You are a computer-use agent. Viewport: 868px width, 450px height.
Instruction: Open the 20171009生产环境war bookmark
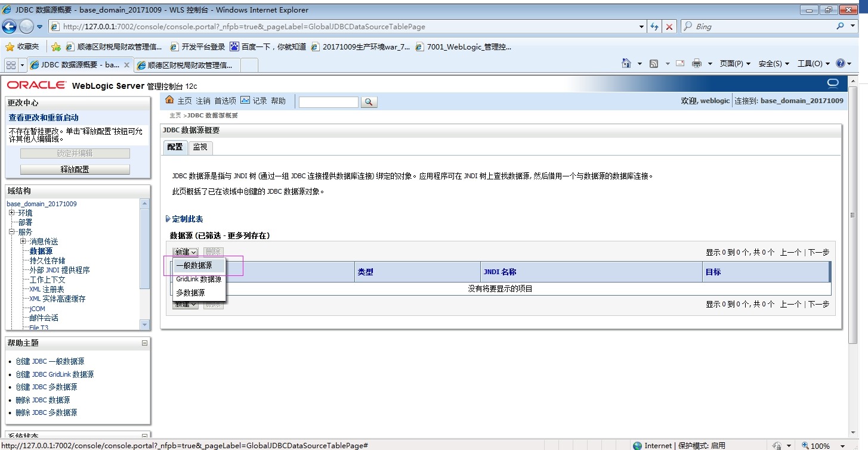pos(360,46)
